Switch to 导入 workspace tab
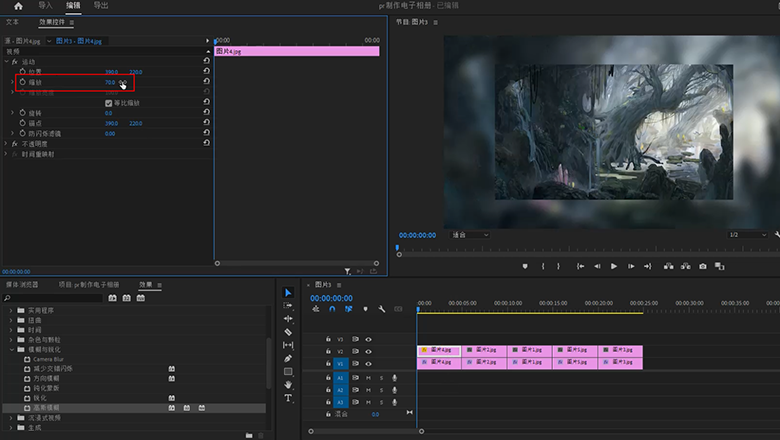Viewport: 780px width, 440px height. (45, 5)
